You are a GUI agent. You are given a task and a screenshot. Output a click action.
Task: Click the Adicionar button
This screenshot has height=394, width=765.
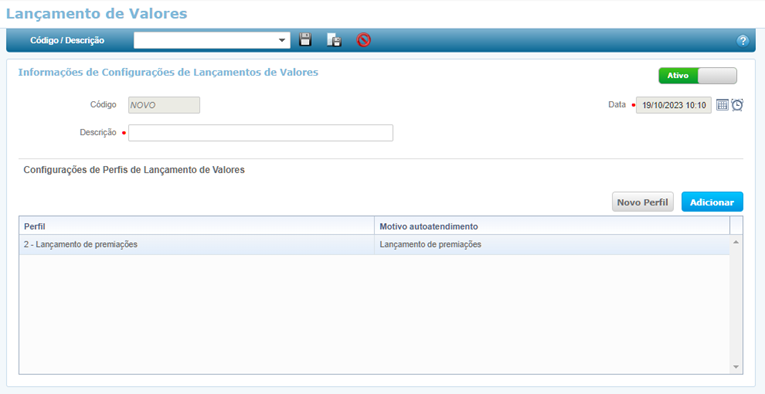[712, 202]
